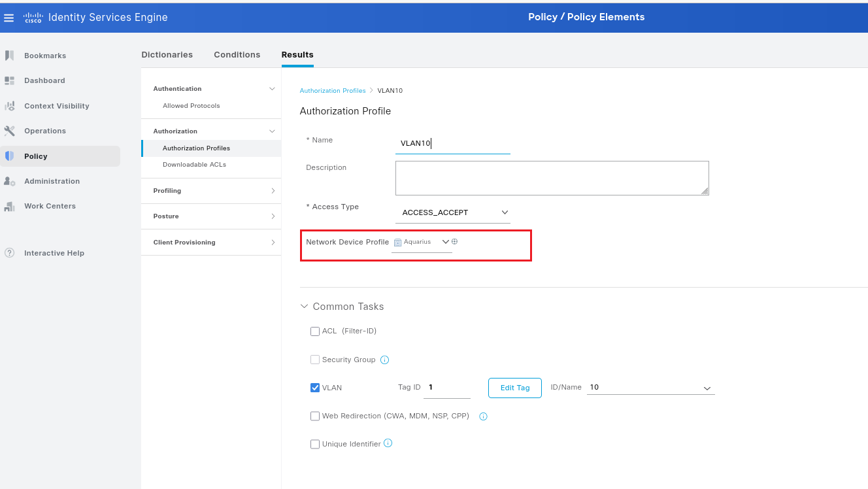Follow the Authorization Profiles breadcrumb link
This screenshot has width=868, height=489.
point(333,90)
